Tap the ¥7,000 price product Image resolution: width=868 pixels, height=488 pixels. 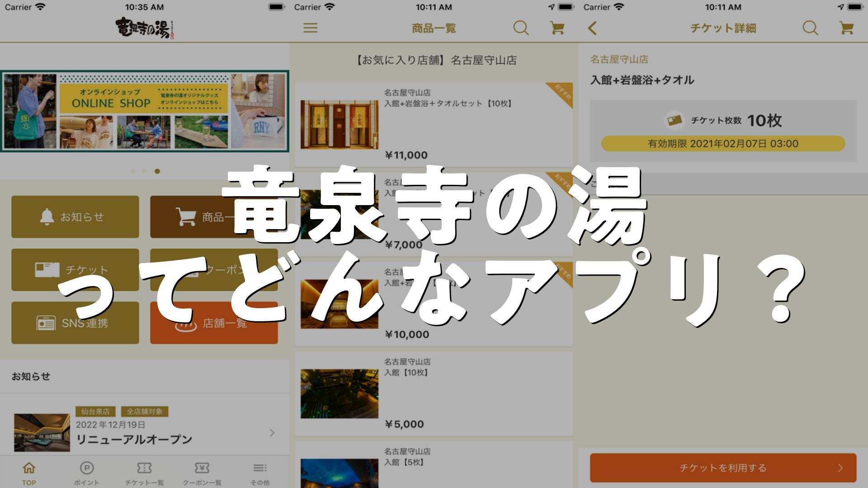pos(434,215)
